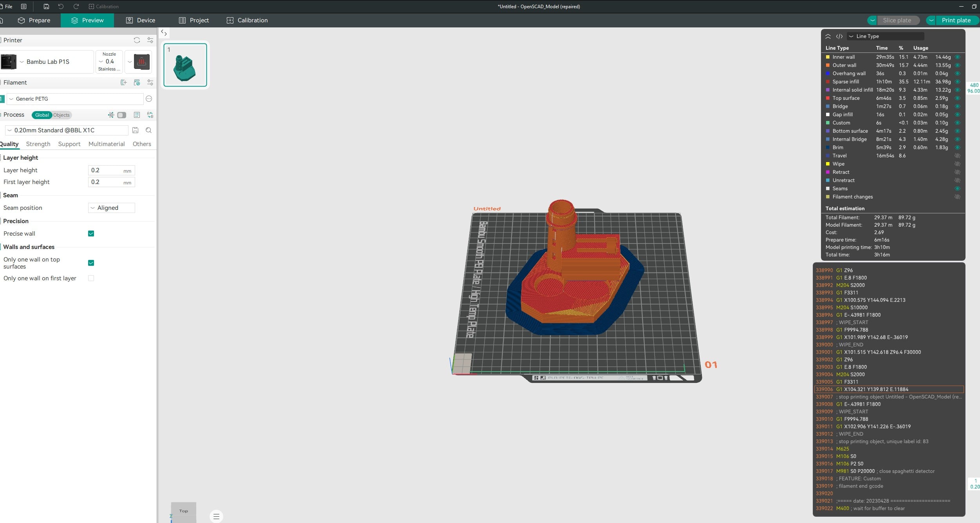Click the Generic PETG edit ellipsis icon
Screen dimensions: 980x523
tap(149, 99)
